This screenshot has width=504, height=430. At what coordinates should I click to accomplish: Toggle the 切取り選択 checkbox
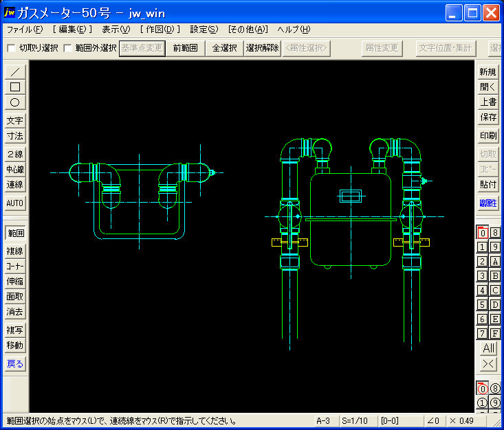(11, 48)
